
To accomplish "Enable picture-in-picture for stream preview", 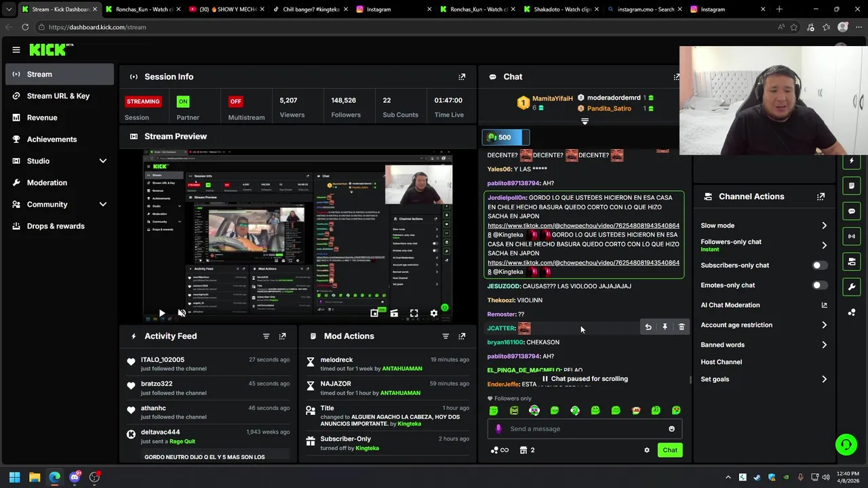I will pyautogui.click(x=374, y=313).
